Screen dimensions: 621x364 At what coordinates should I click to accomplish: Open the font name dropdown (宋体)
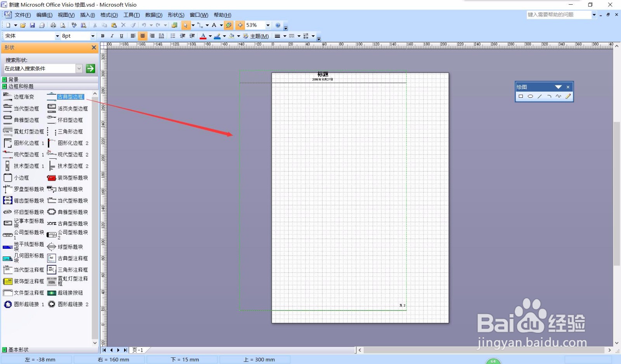57,36
